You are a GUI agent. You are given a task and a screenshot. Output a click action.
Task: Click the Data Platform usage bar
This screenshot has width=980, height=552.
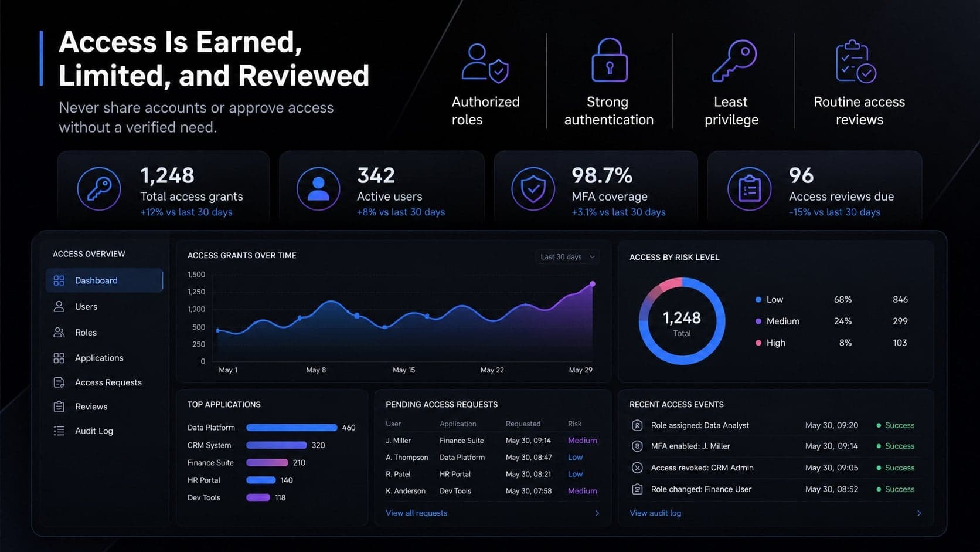pyautogui.click(x=292, y=428)
